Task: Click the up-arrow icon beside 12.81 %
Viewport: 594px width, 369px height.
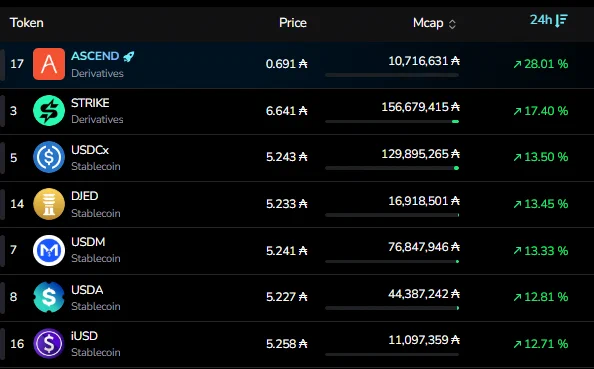Action: coord(517,297)
